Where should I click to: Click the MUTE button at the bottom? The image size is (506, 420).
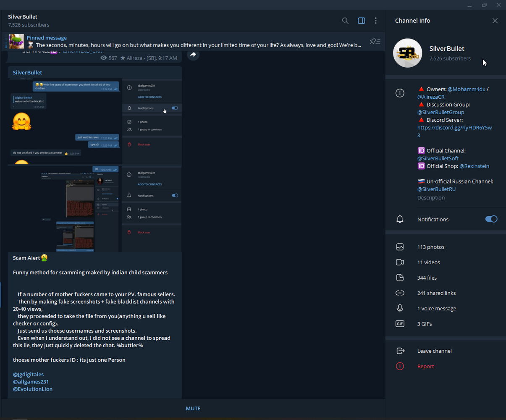pyautogui.click(x=193, y=408)
